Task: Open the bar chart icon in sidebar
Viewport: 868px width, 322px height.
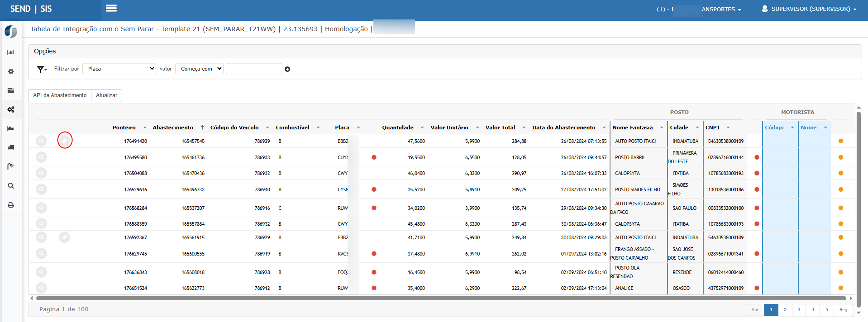Action: click(x=11, y=52)
